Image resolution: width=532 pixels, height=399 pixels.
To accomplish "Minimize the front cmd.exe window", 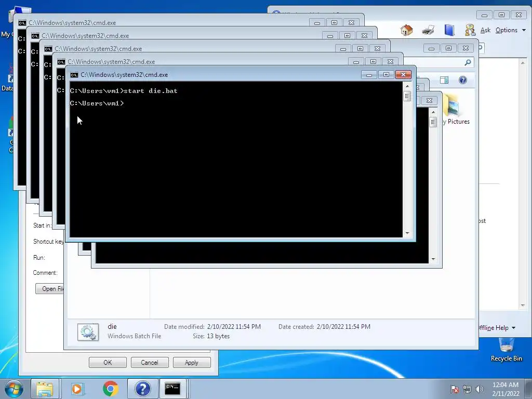I will click(x=369, y=75).
